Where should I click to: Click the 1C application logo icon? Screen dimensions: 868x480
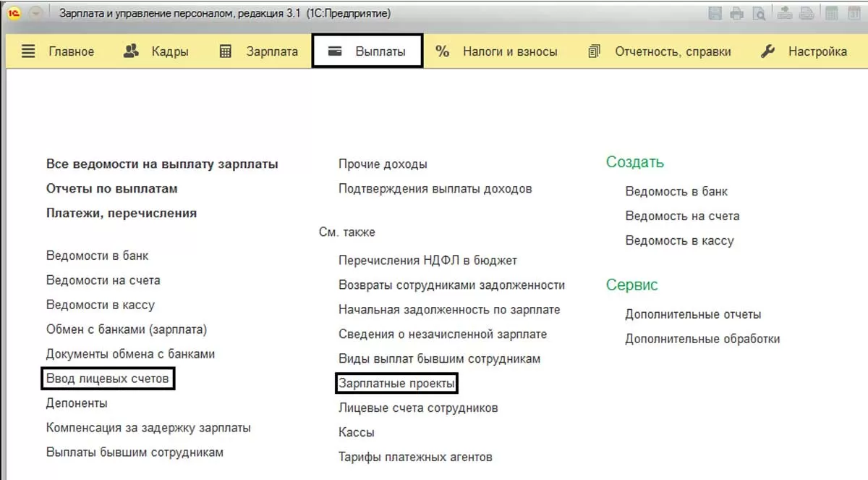coord(14,14)
